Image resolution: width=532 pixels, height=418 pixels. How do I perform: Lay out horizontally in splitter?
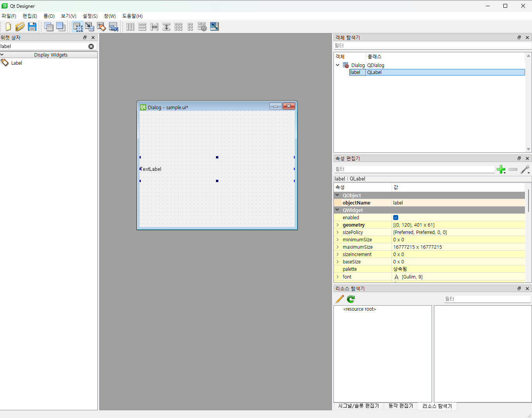pos(154,27)
